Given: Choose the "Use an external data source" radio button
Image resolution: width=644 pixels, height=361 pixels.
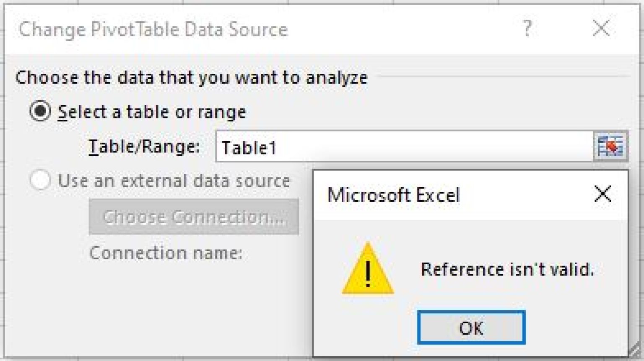Looking at the screenshot, I should (40, 180).
